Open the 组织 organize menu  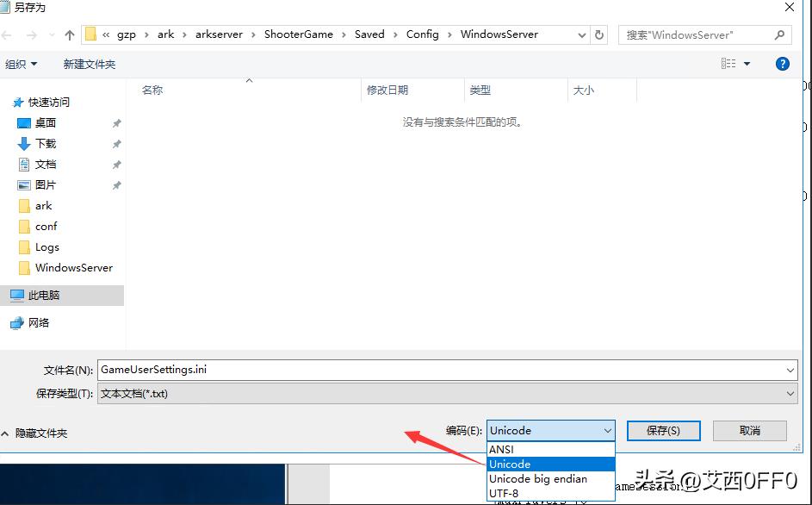[22, 64]
